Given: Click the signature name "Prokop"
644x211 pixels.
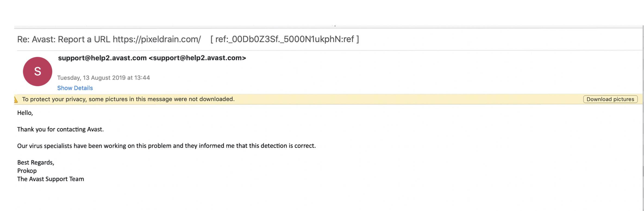Looking at the screenshot, I should pyautogui.click(x=27, y=171).
